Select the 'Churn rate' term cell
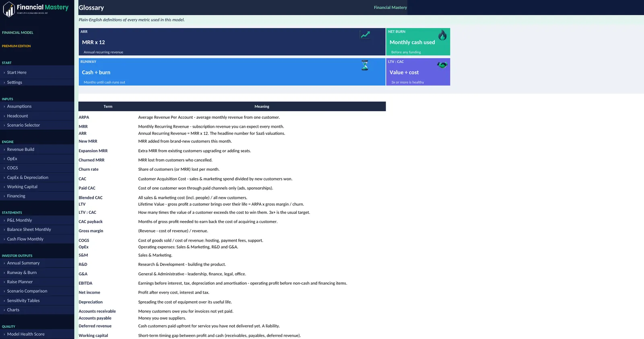The width and height of the screenshot is (644, 339). point(89,169)
